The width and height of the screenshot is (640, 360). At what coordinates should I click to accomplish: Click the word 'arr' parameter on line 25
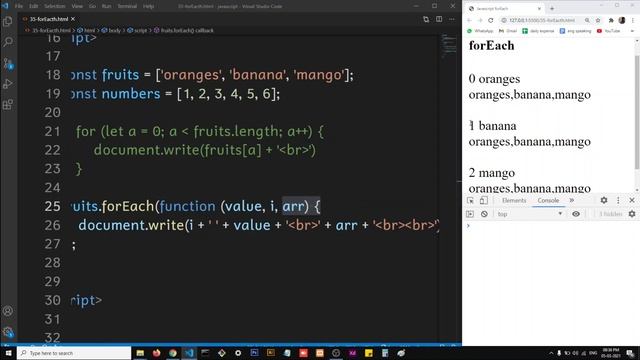point(293,206)
